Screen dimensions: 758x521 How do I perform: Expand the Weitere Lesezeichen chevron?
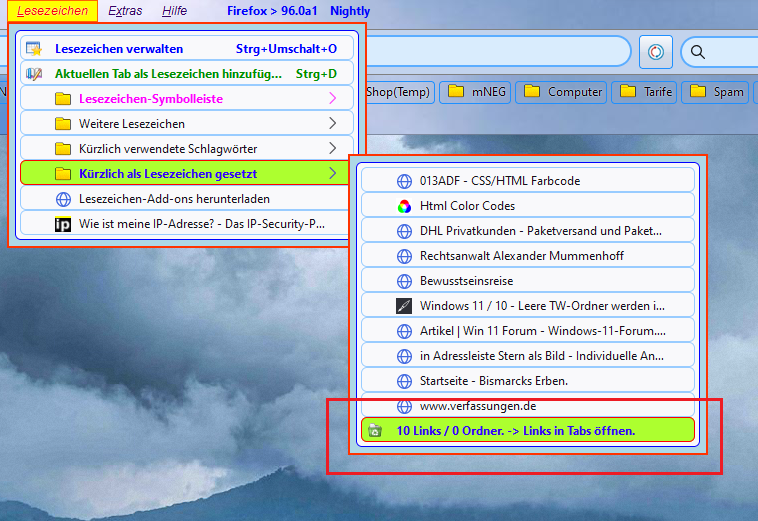coord(333,124)
